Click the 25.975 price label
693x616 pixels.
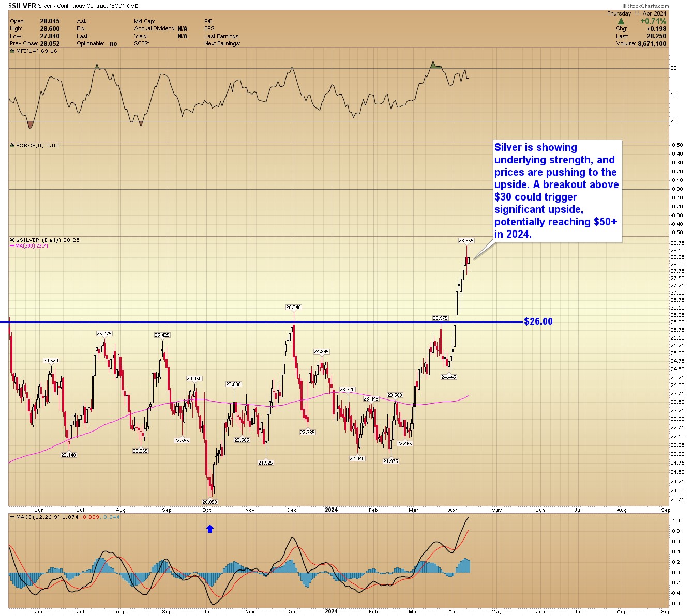click(440, 318)
